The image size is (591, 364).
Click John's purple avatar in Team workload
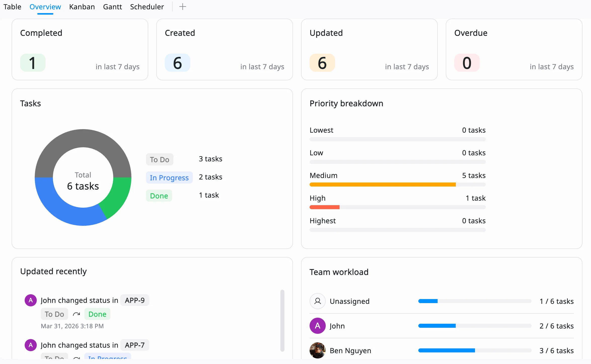(x=317, y=326)
